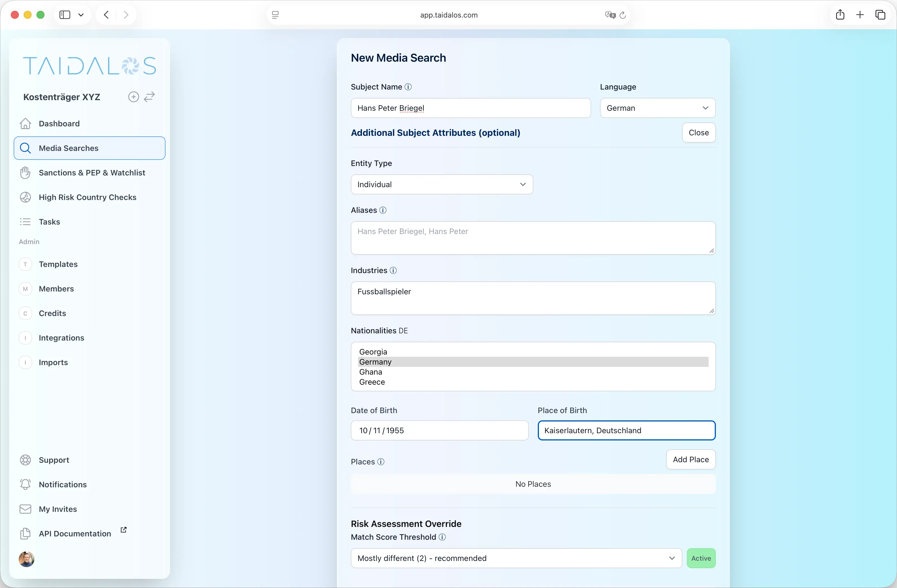Click the Sanctions & PEP & Watchlist hand icon
This screenshot has height=588, width=897.
coord(25,172)
